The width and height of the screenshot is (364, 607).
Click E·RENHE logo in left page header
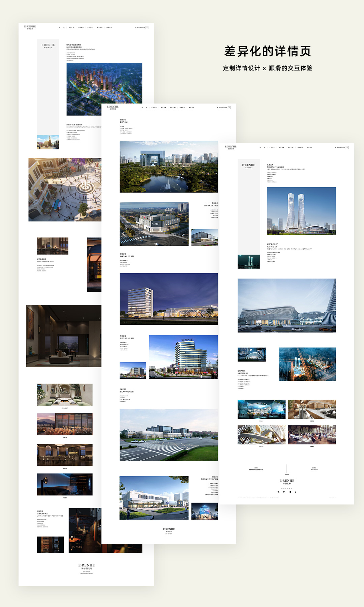pos(30,27)
